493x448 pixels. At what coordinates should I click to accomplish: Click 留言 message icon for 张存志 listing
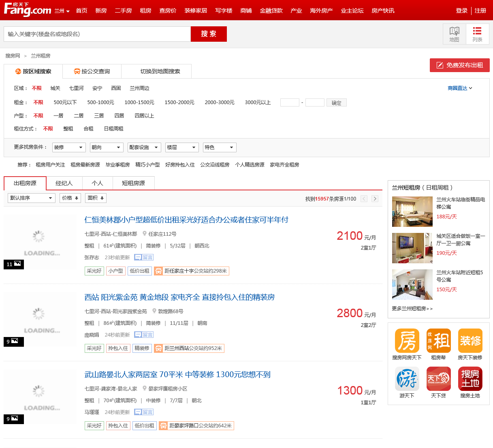[144, 257]
